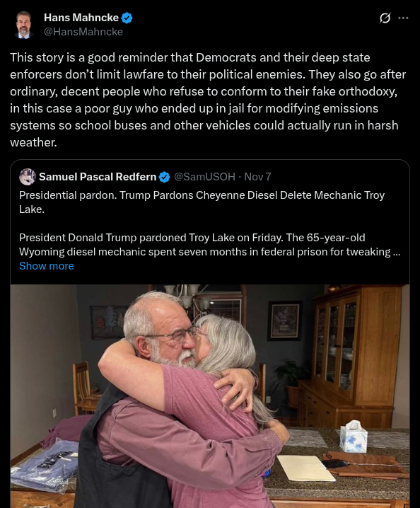The height and width of the screenshot is (508, 420).
Task: Click the Hans Mahncke display name
Action: click(81, 18)
